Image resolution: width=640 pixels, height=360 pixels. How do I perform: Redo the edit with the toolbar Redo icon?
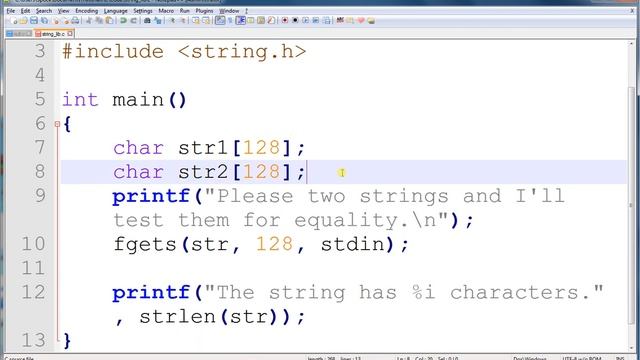coord(133,20)
